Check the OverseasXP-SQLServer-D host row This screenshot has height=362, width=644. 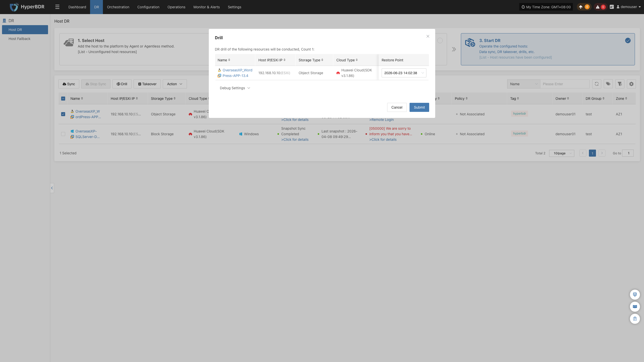(63, 134)
